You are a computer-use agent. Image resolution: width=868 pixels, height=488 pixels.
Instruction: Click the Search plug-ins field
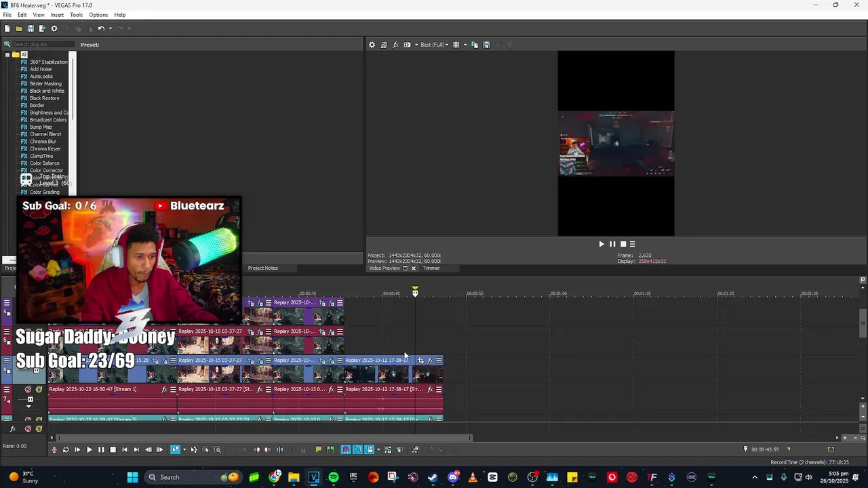[x=42, y=45]
